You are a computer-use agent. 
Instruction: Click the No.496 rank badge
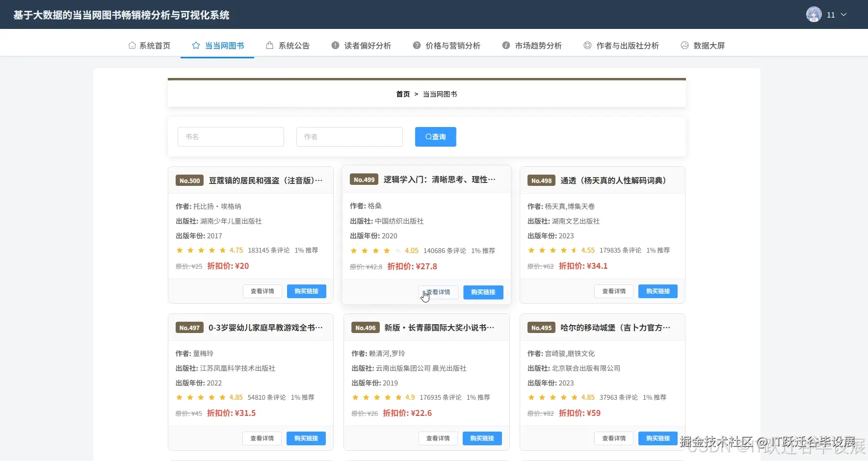coord(366,328)
